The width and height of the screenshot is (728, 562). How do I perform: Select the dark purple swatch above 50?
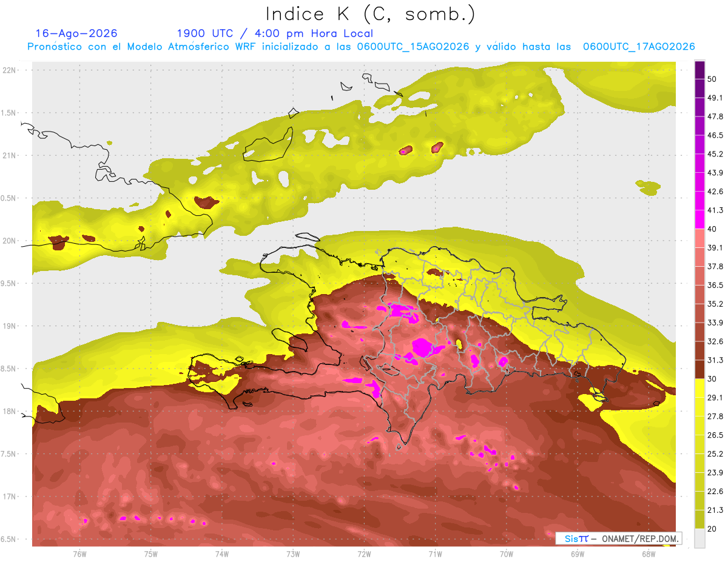pos(699,70)
